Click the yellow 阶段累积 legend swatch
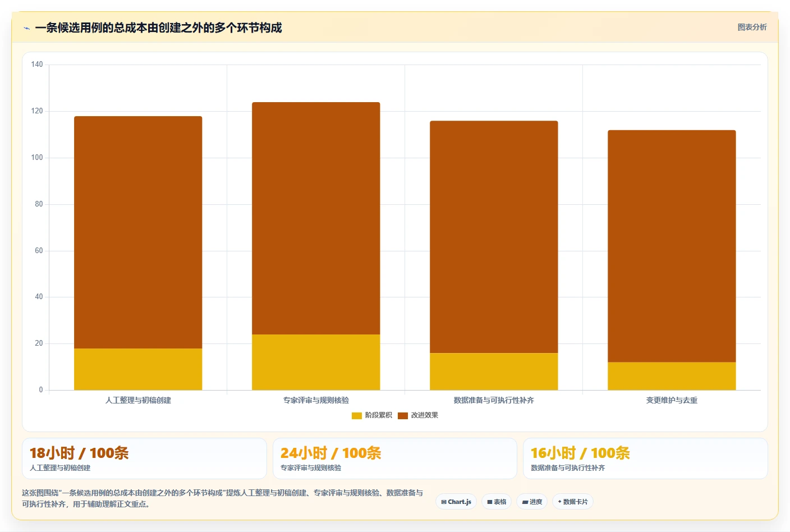790x532 pixels. (x=357, y=416)
